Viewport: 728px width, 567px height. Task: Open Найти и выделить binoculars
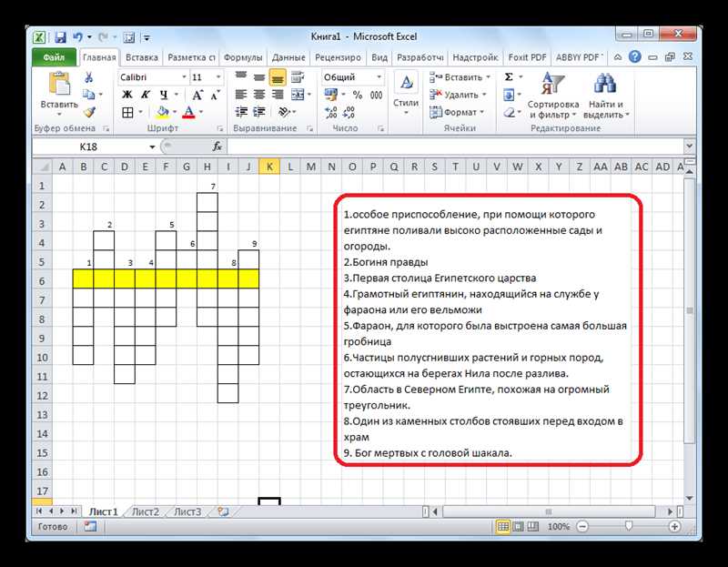tap(606, 96)
